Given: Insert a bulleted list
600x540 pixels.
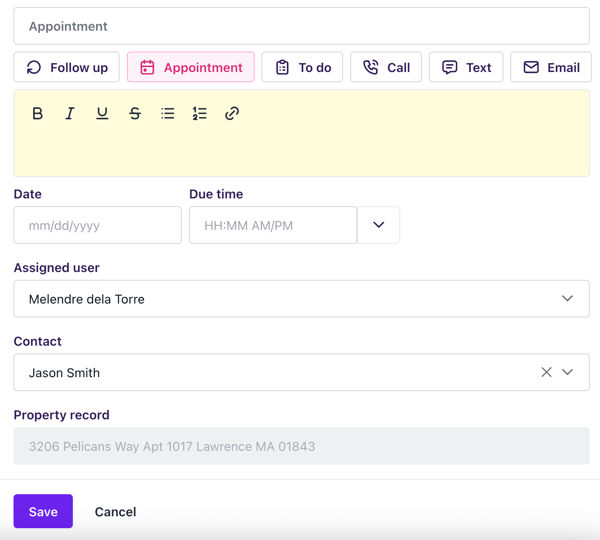Looking at the screenshot, I should coord(167,113).
